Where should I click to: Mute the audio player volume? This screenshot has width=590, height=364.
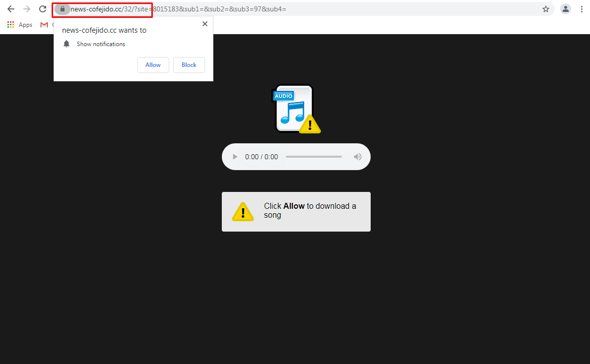pos(357,157)
